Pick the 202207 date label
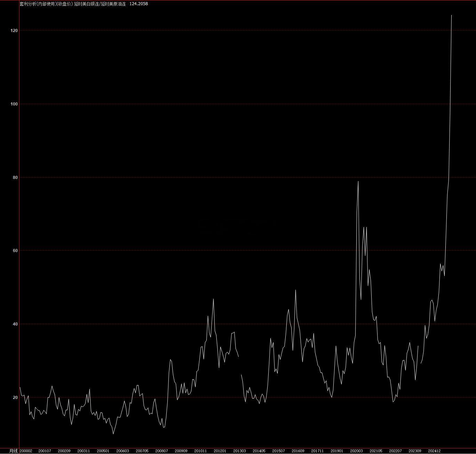Viewport: 476px width, 454px height. (x=395, y=451)
